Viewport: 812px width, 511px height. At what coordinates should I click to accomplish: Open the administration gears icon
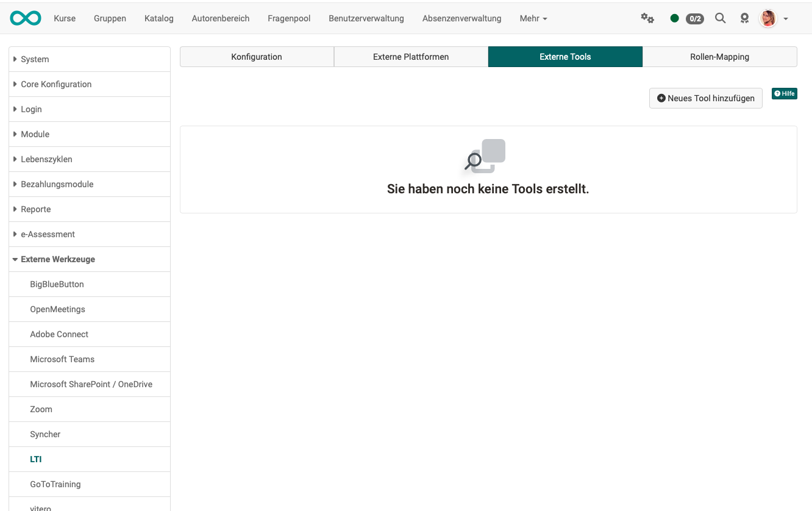tap(647, 18)
